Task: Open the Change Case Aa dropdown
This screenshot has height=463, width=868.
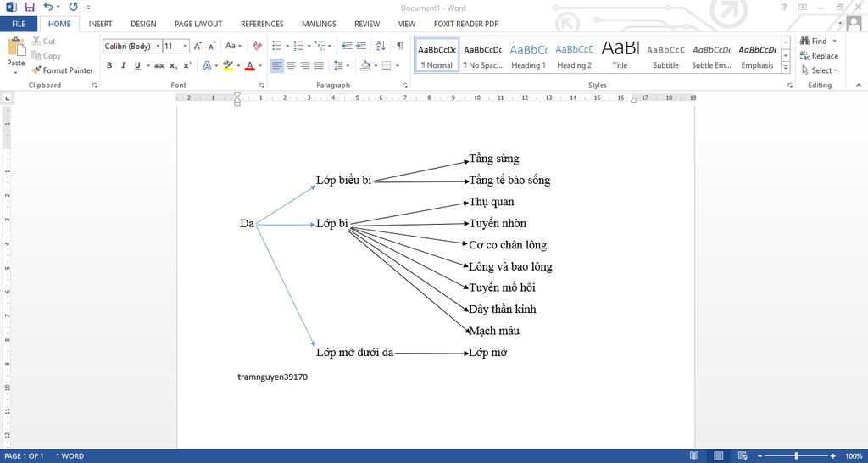Action: 234,46
